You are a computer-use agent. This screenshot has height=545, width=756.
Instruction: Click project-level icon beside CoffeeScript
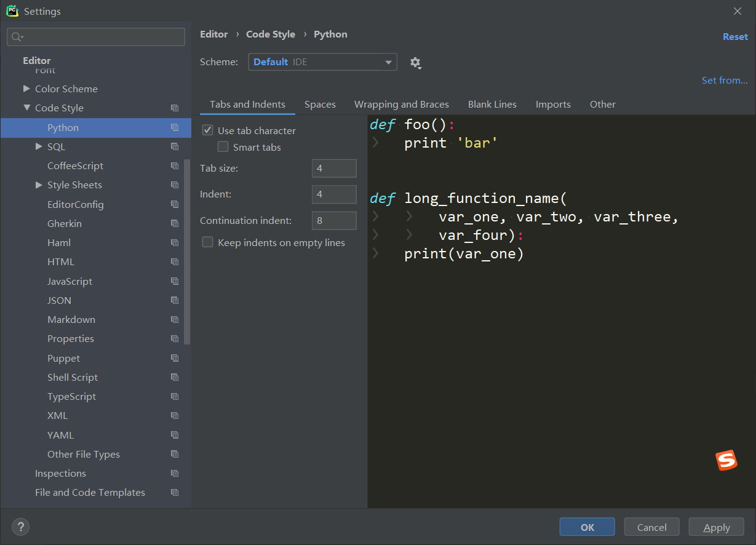(x=175, y=166)
